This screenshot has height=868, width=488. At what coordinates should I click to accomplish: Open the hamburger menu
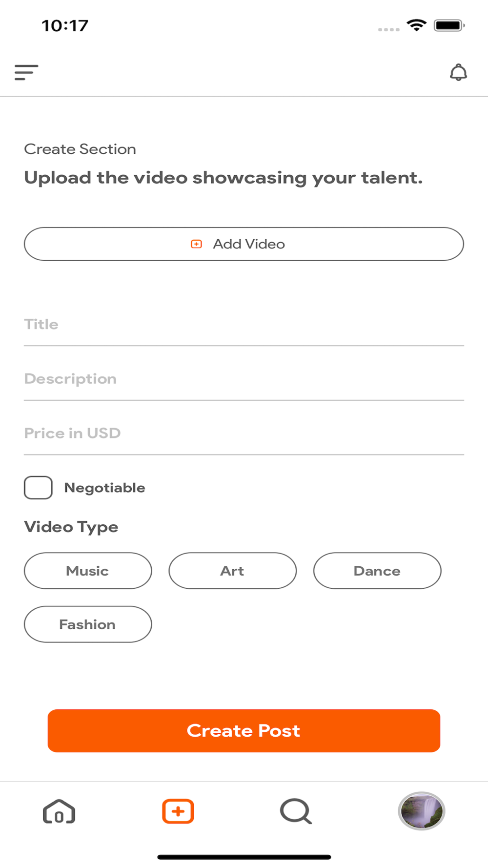26,72
